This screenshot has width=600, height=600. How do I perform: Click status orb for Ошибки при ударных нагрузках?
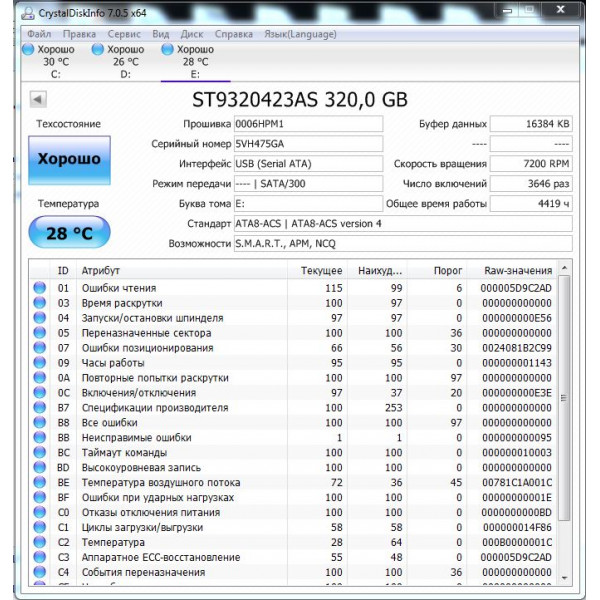pyautogui.click(x=39, y=497)
